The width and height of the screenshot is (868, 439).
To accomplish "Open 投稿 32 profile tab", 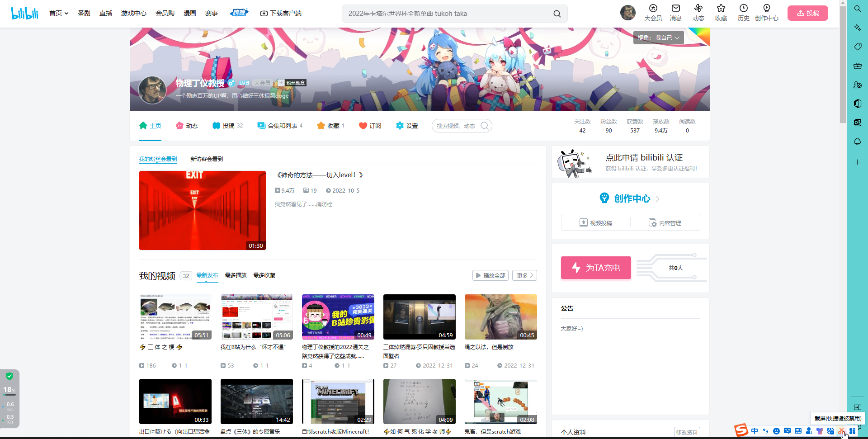I will [x=227, y=126].
